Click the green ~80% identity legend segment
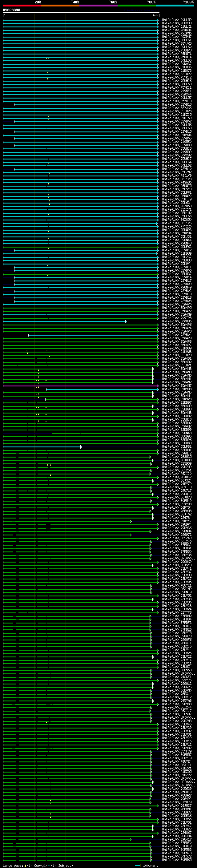The height and width of the screenshot is (868, 197). (x=137, y=6)
